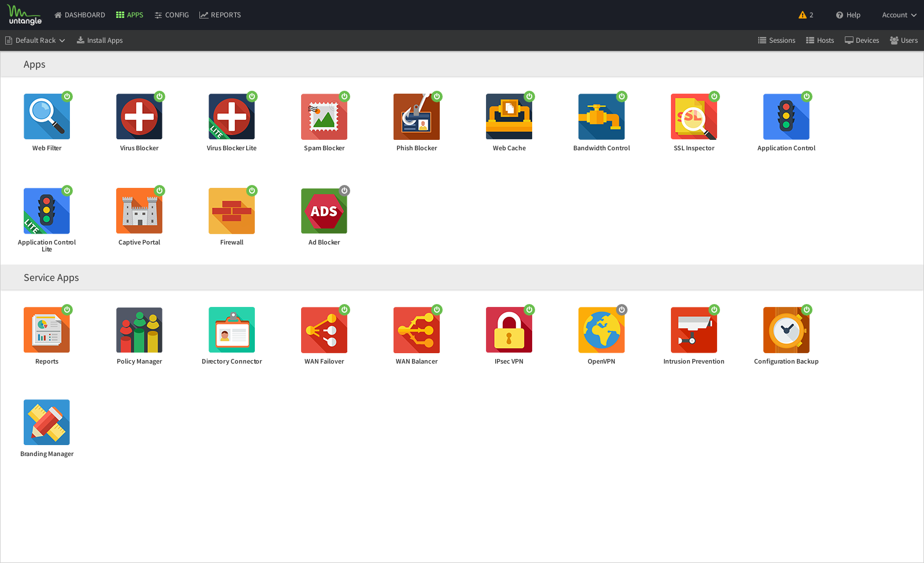Open the Policy Manager service app
924x563 pixels.
139,330
